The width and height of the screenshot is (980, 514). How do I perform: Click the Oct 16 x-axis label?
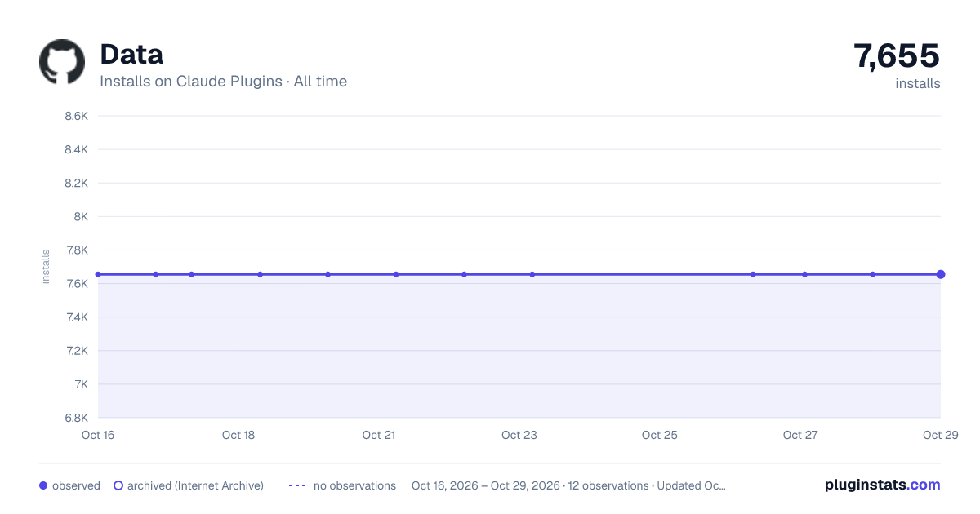pos(98,435)
